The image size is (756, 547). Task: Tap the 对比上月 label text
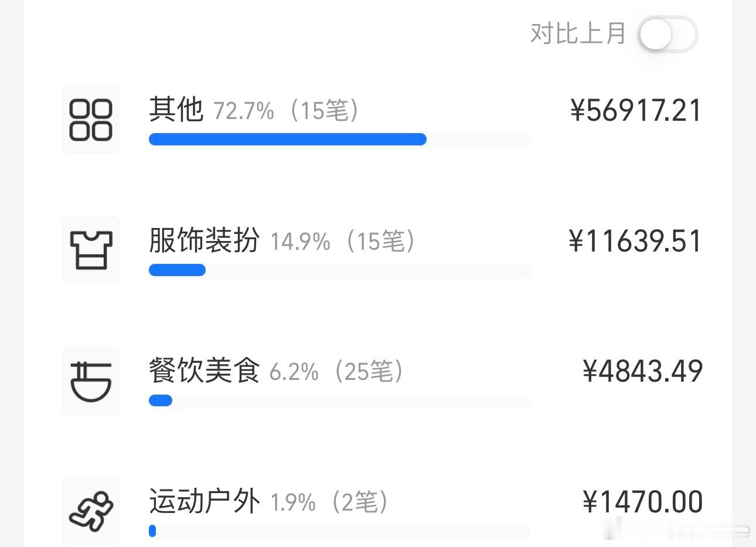[578, 33]
